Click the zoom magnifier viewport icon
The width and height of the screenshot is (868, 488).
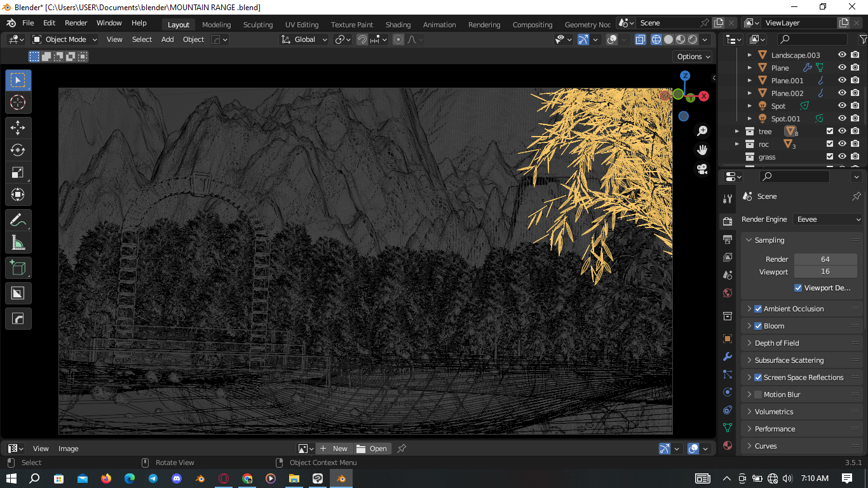click(702, 131)
